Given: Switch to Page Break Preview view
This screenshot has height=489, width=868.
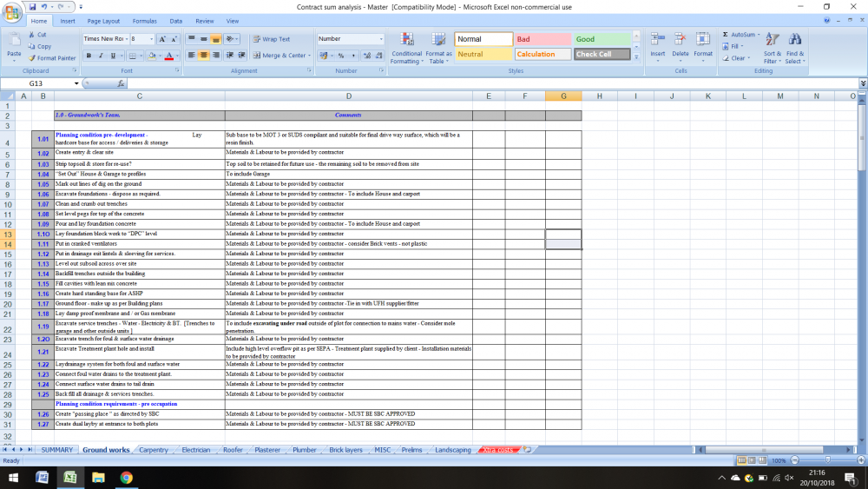Looking at the screenshot, I should [762, 460].
